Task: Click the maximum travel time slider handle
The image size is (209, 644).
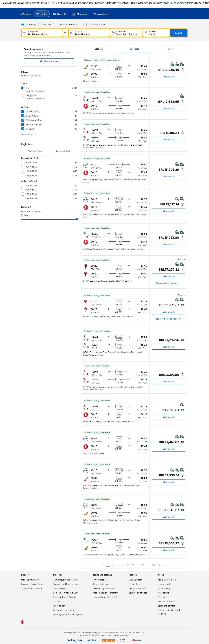Action: pyautogui.click(x=77, y=219)
